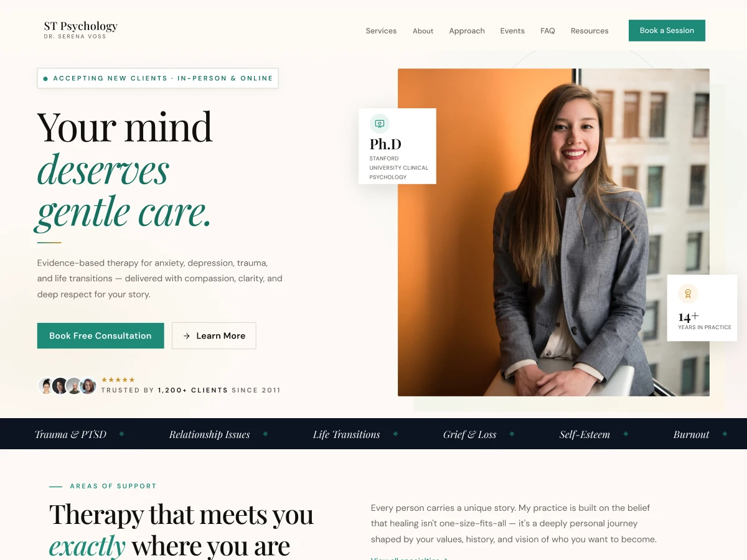The width and height of the screenshot is (747, 560).
Task: Click the Book a Session button
Action: pos(667,30)
